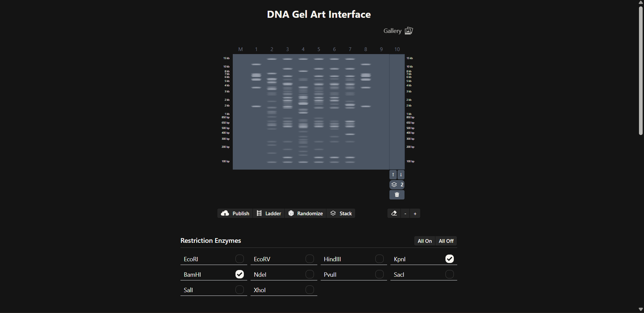Disable the KpnI enzyme checkbox
644x313 pixels.
[449, 259]
